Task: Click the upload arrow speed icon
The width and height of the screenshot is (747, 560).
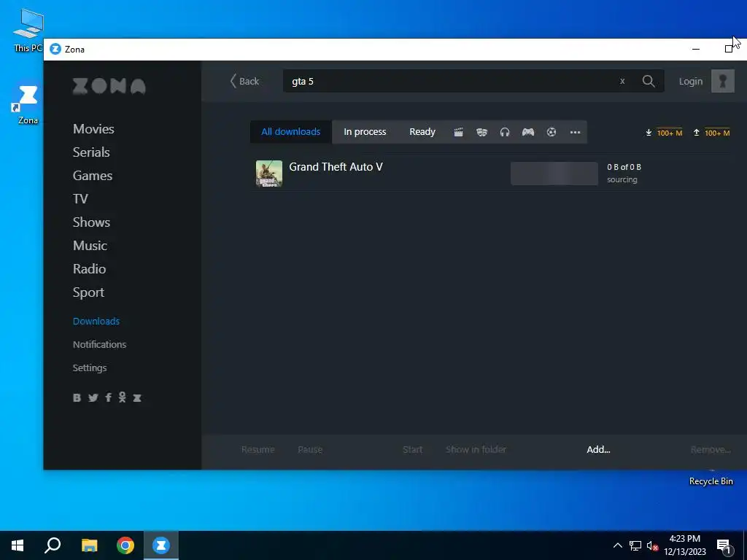Action: click(696, 133)
